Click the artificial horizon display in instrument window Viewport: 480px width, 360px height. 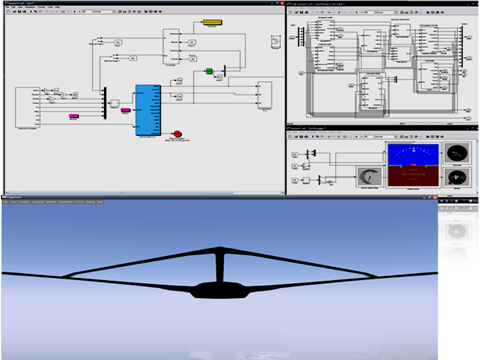(413, 165)
